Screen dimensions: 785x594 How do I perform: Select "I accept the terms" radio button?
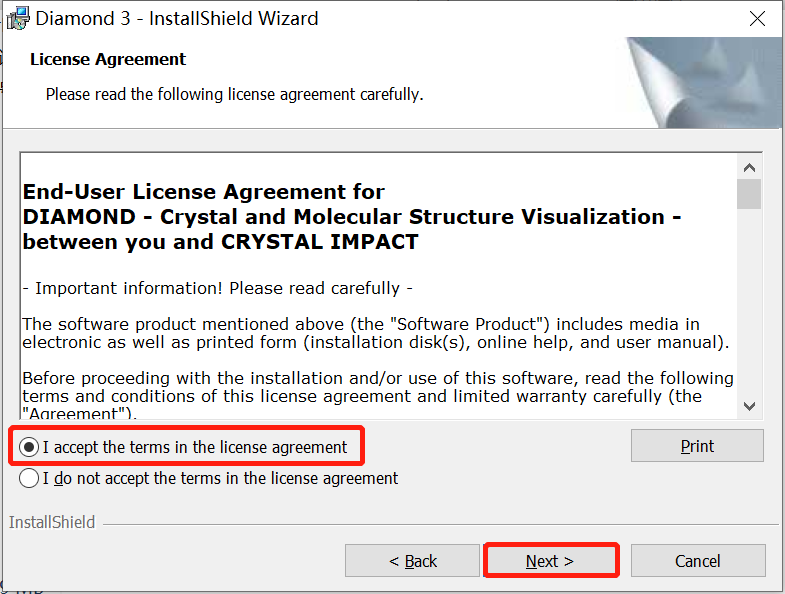click(29, 447)
